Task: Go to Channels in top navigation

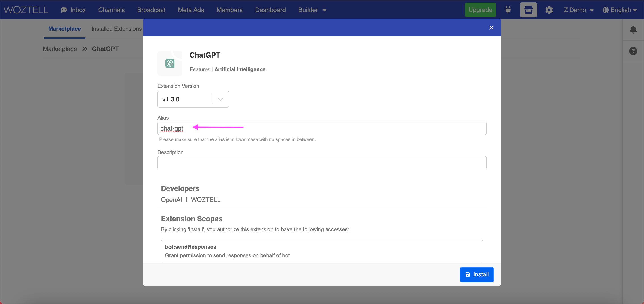Action: pyautogui.click(x=111, y=10)
